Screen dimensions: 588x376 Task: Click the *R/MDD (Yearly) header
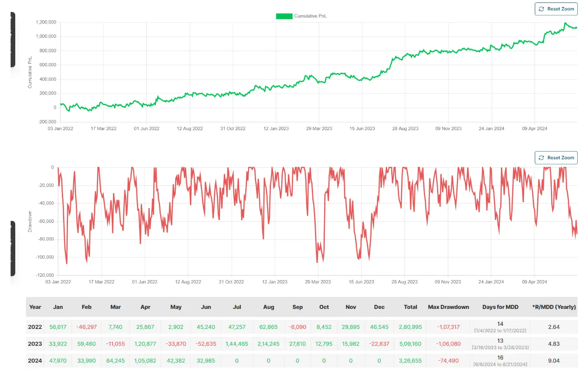pos(554,307)
